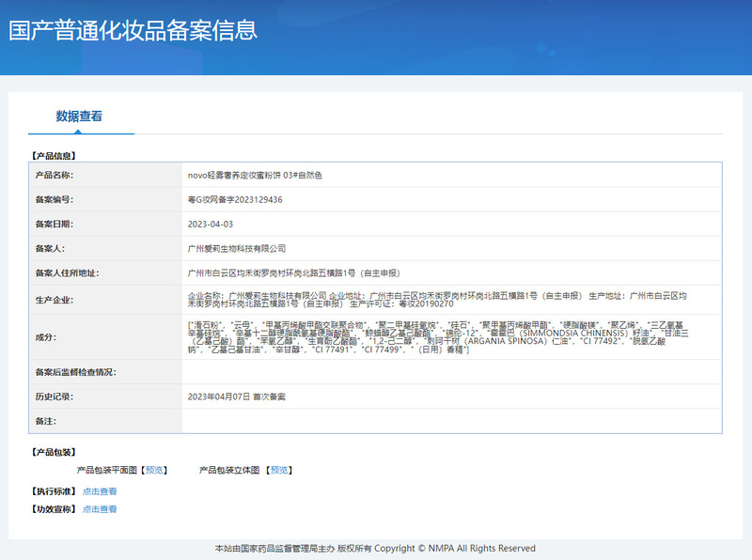Screen dimensions: 752x560
Task: Click the page title 国产普通化妆品备案信息
Action: (133, 30)
